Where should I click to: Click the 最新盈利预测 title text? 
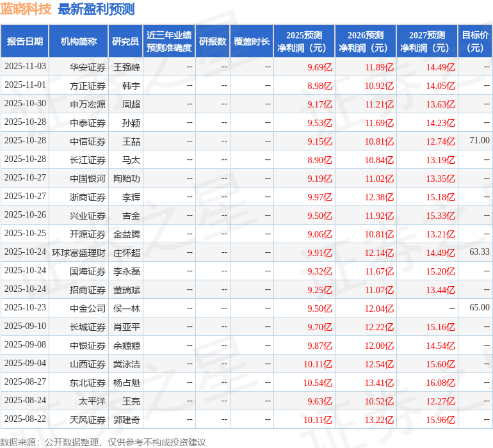click(96, 9)
